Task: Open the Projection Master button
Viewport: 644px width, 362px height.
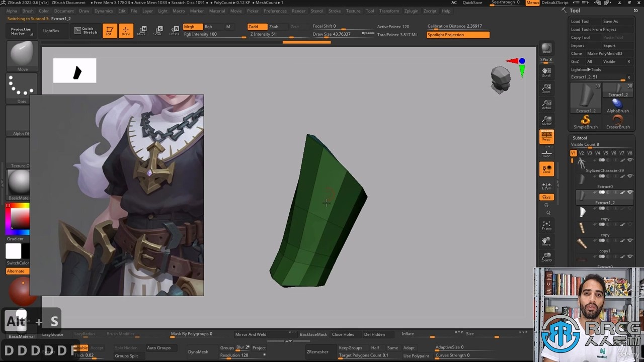Action: click(x=21, y=31)
